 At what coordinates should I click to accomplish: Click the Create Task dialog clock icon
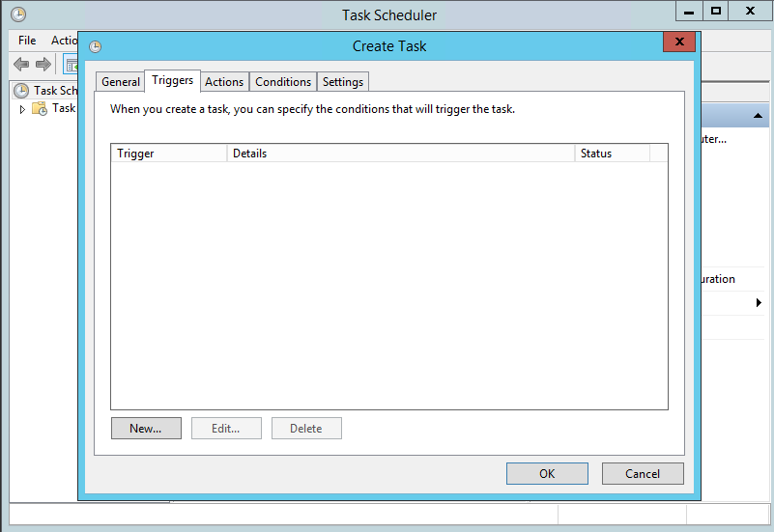[x=96, y=47]
